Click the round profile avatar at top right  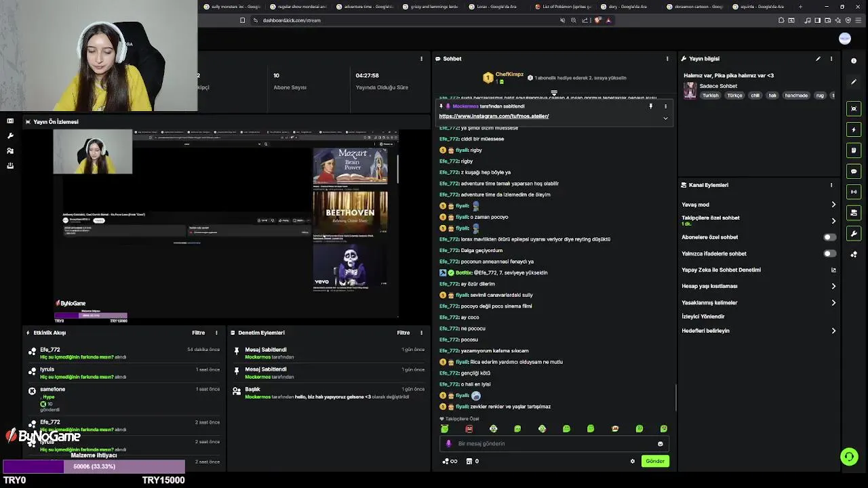(x=844, y=39)
